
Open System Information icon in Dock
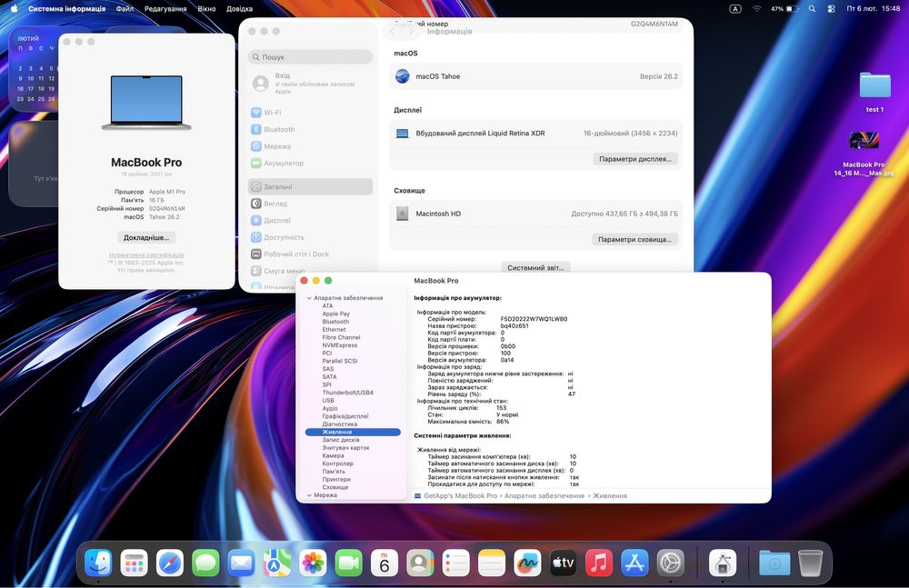(723, 563)
